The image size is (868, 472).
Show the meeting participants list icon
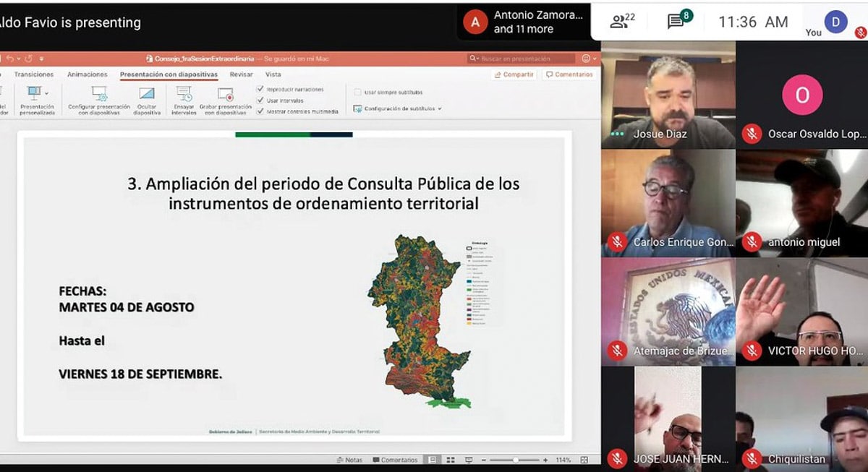618,22
